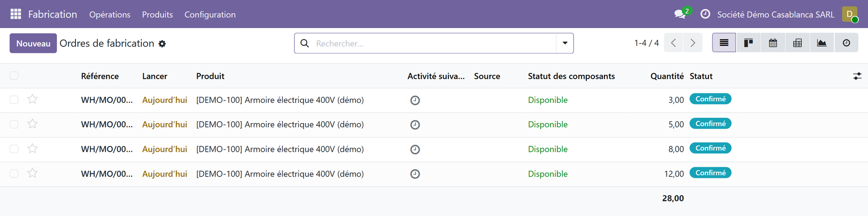This screenshot has width=868, height=216.
Task: Create a new order with Nouveau
Action: (x=33, y=43)
